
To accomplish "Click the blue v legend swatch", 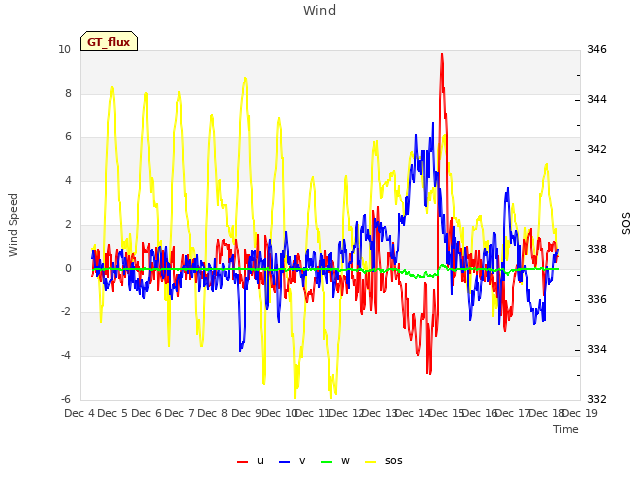I will tap(284, 462).
